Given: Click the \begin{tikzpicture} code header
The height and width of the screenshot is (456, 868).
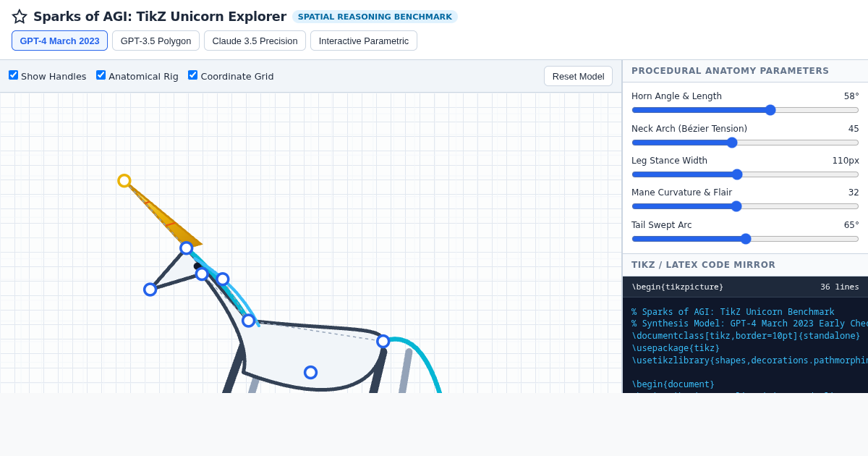Looking at the screenshot, I should [678, 287].
